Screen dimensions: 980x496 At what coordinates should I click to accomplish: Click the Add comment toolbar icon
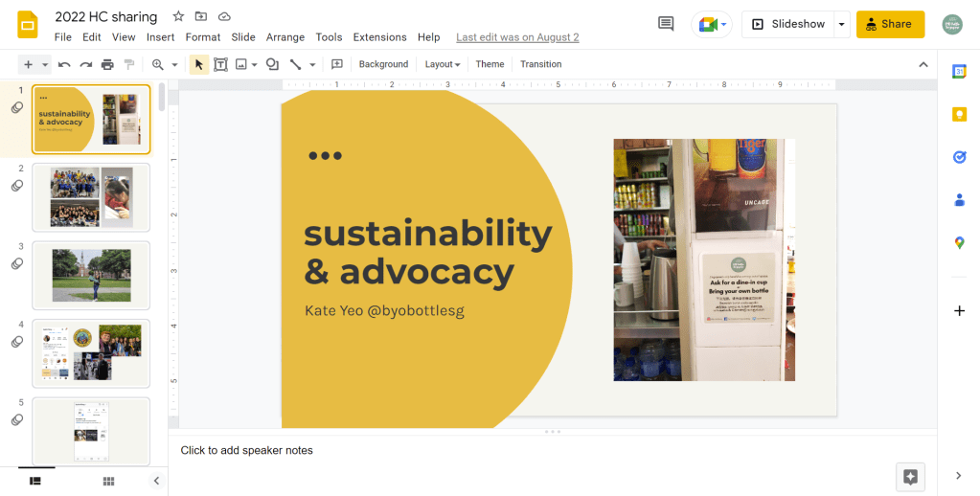tap(337, 64)
